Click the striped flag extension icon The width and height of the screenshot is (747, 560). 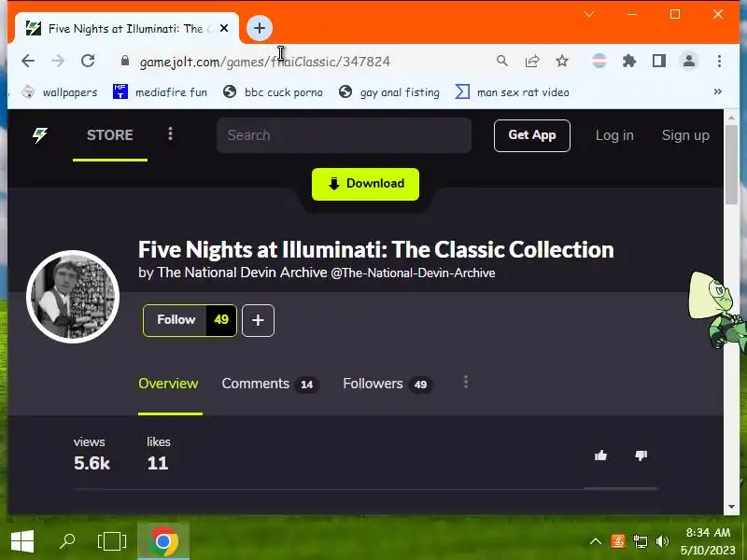(599, 61)
